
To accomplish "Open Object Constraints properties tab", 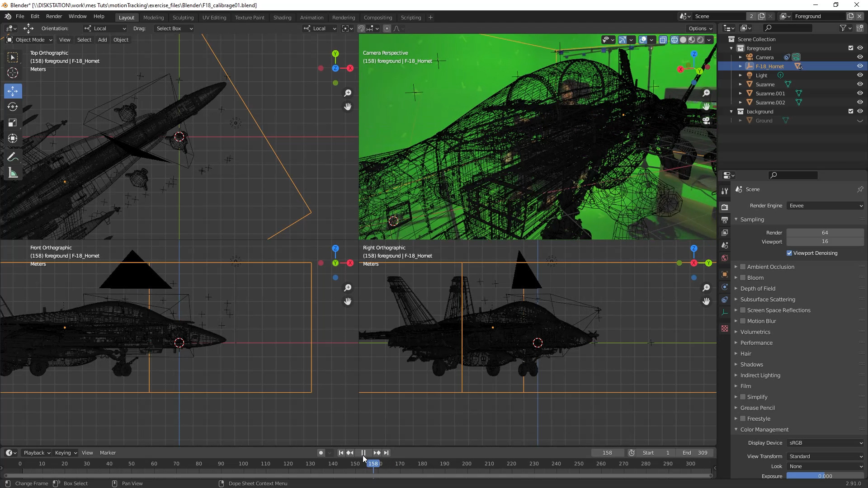I will click(x=725, y=300).
